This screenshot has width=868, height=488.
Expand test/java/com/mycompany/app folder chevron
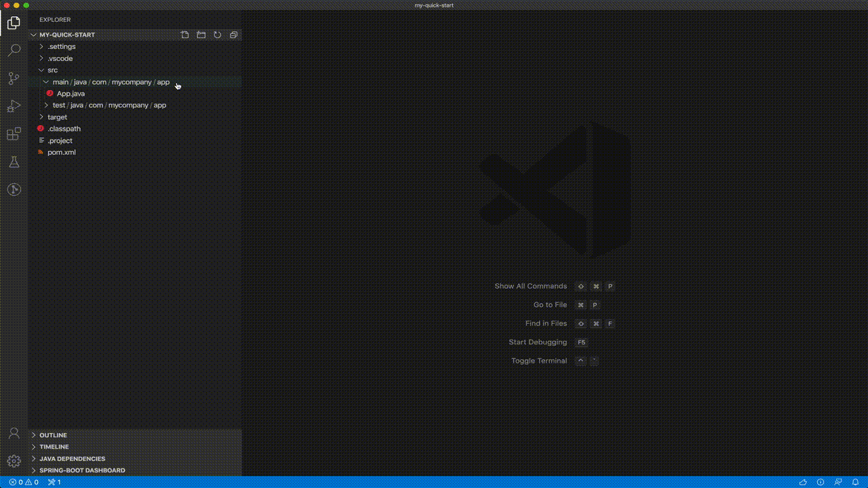pos(46,105)
